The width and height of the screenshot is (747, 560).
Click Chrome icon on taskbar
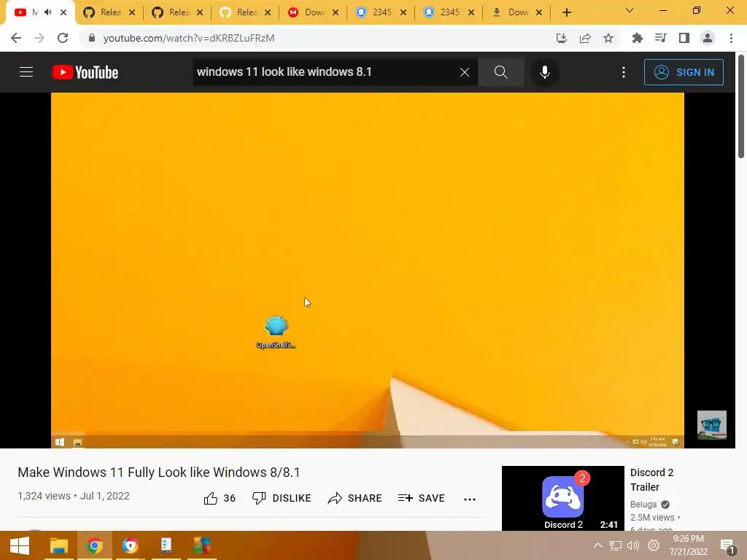click(95, 545)
